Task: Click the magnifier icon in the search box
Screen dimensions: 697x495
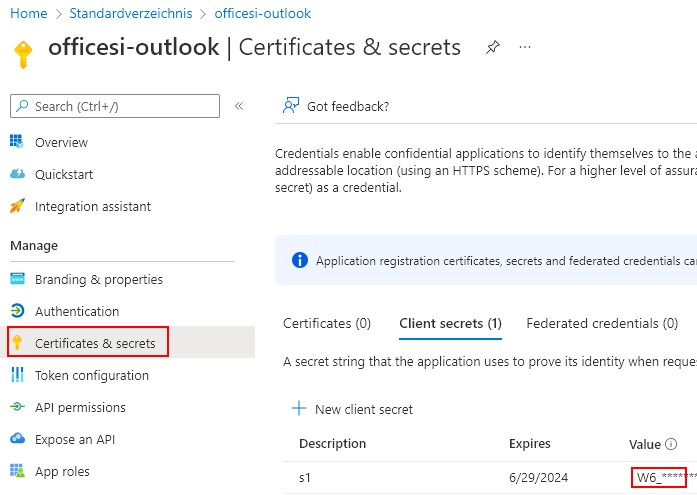Action: click(22, 106)
